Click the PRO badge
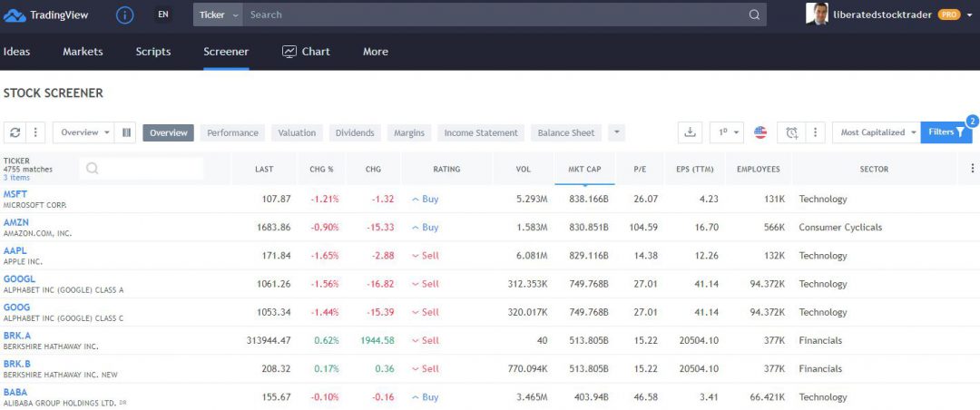Viewport: 980px width, 410px height. pos(949,15)
